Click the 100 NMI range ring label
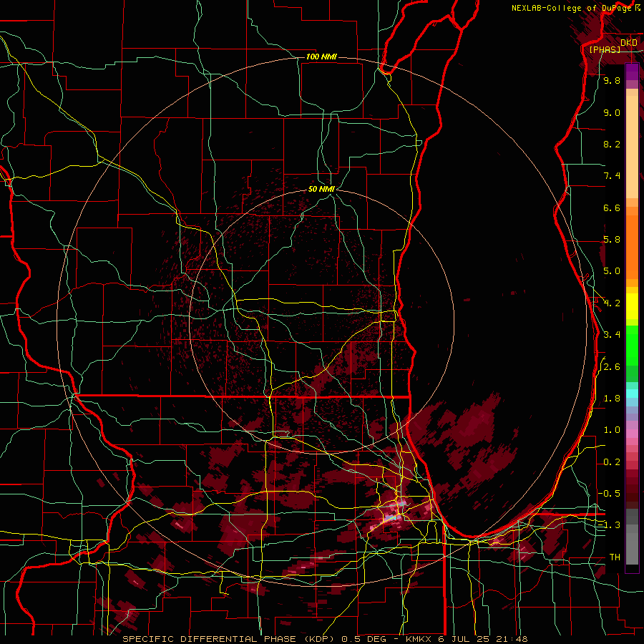This screenshot has width=644, height=644. point(321,57)
